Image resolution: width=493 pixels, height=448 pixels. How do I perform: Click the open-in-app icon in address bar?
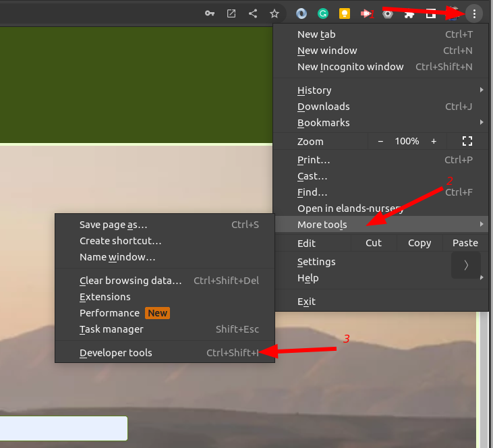(231, 13)
